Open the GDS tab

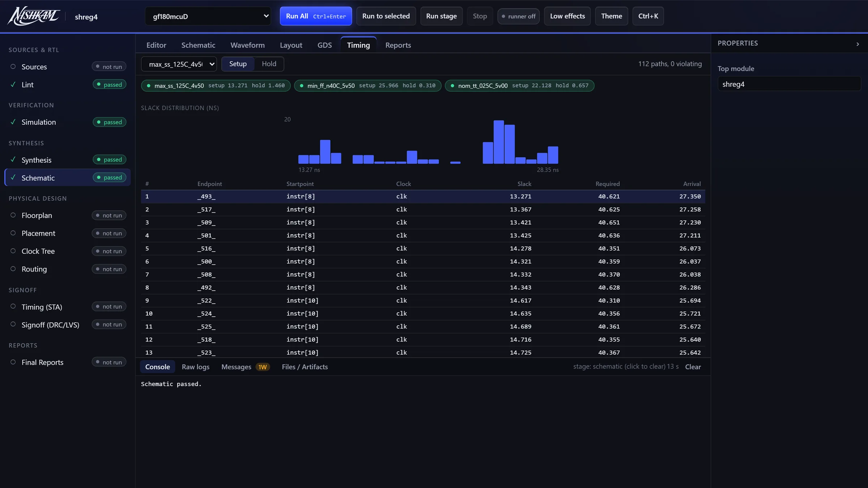pos(324,45)
